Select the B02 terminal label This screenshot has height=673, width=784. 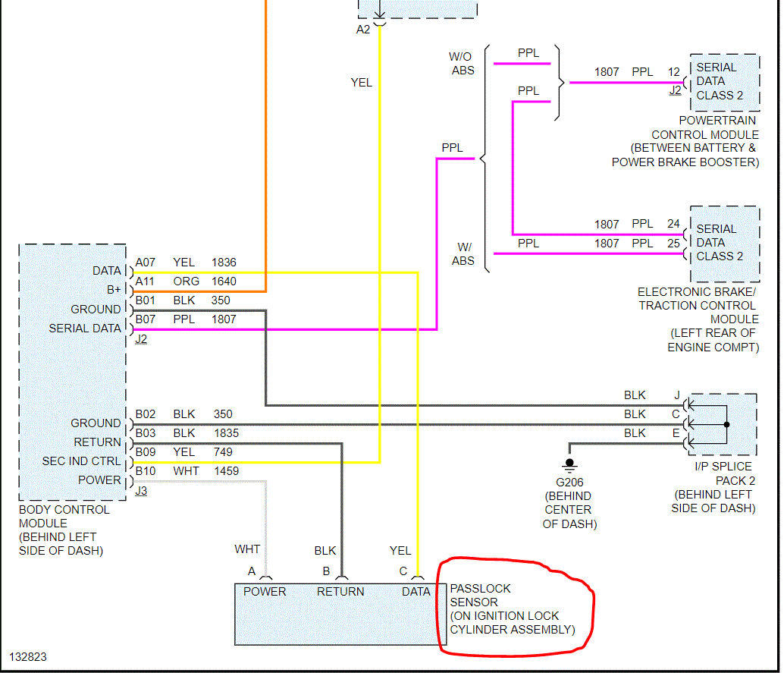145,414
